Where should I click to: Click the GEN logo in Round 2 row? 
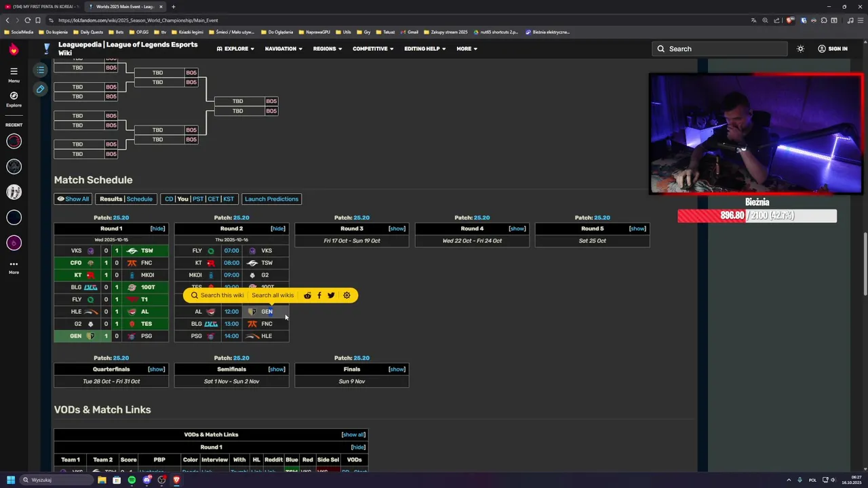pos(252,312)
